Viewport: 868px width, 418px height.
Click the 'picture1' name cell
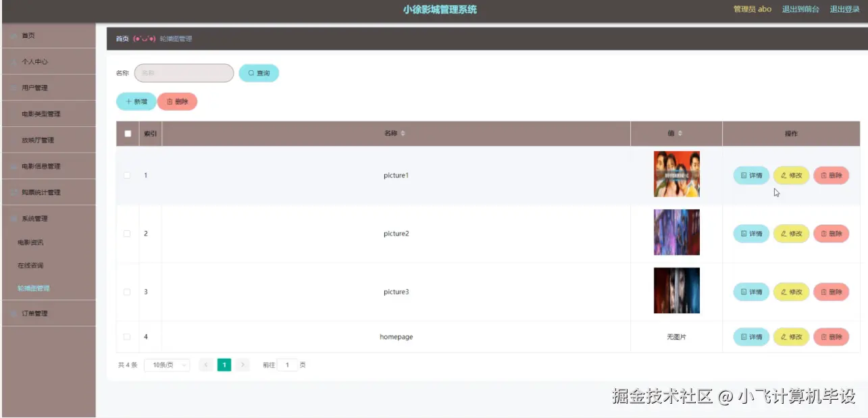tap(397, 176)
